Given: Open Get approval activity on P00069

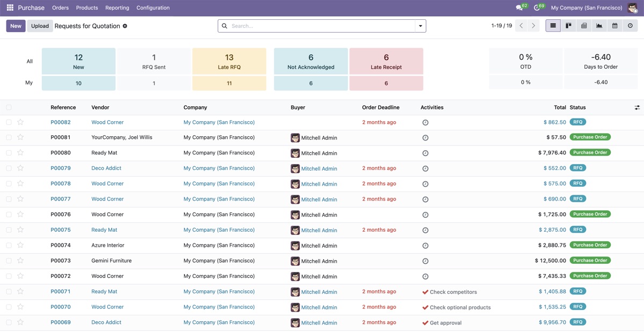Looking at the screenshot, I should [442, 323].
